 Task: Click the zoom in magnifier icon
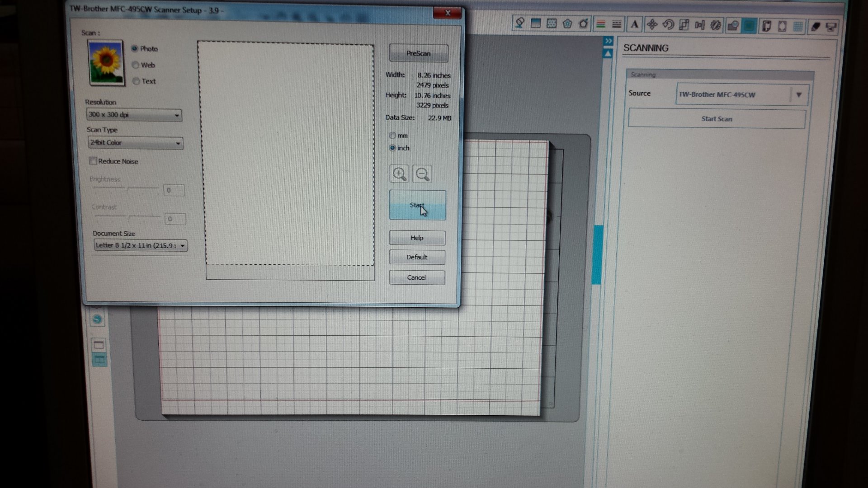pos(399,174)
